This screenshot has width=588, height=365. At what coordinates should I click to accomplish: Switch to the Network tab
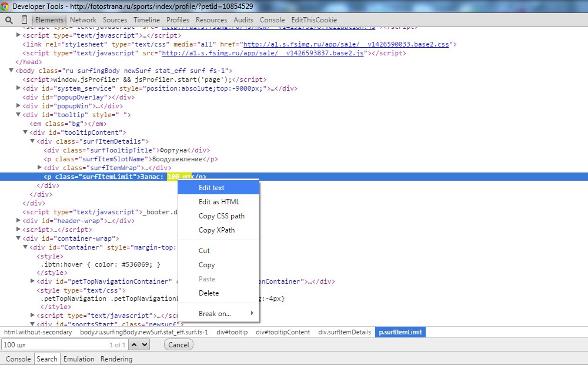click(83, 20)
